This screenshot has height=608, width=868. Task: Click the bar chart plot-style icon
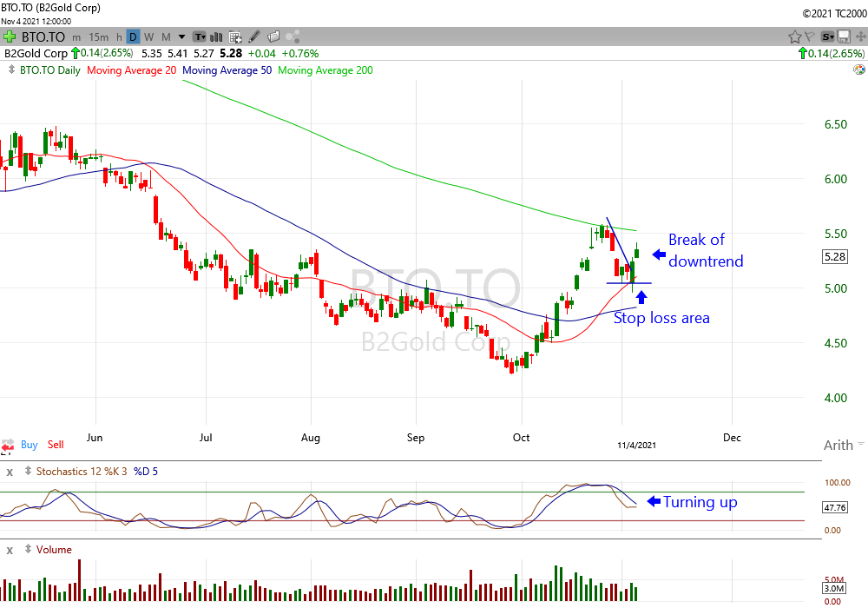[x=216, y=37]
